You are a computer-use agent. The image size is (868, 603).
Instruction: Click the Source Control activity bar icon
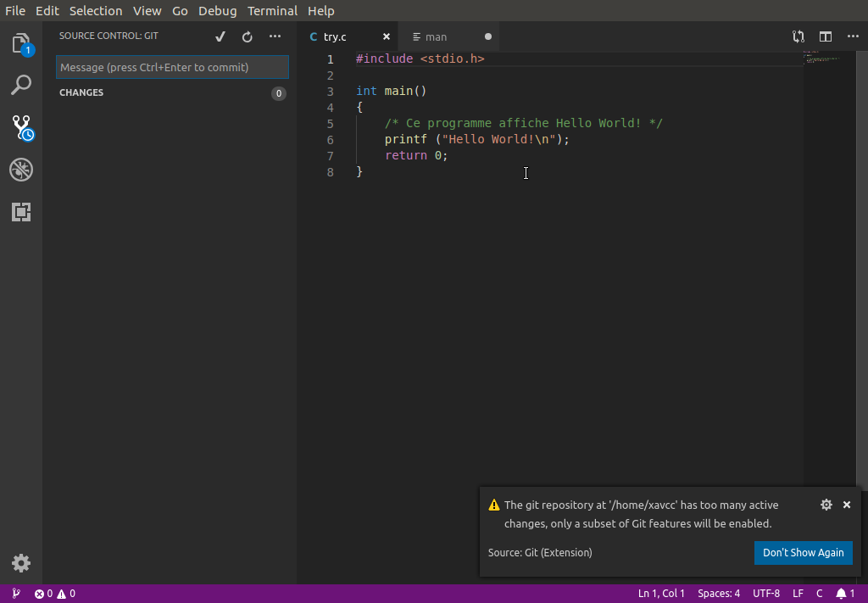point(21,127)
